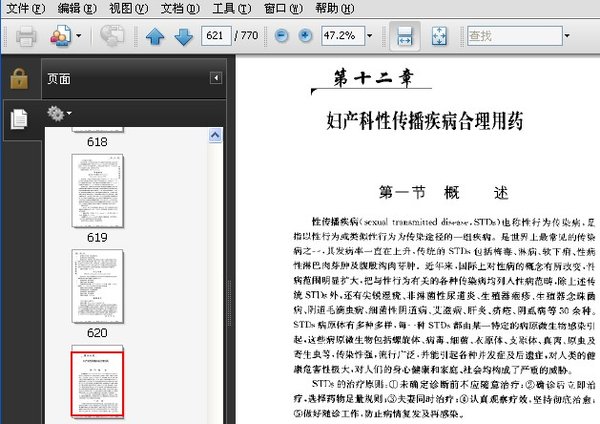Open the zoom level dropdown arrow
The width and height of the screenshot is (600, 424).
point(370,36)
